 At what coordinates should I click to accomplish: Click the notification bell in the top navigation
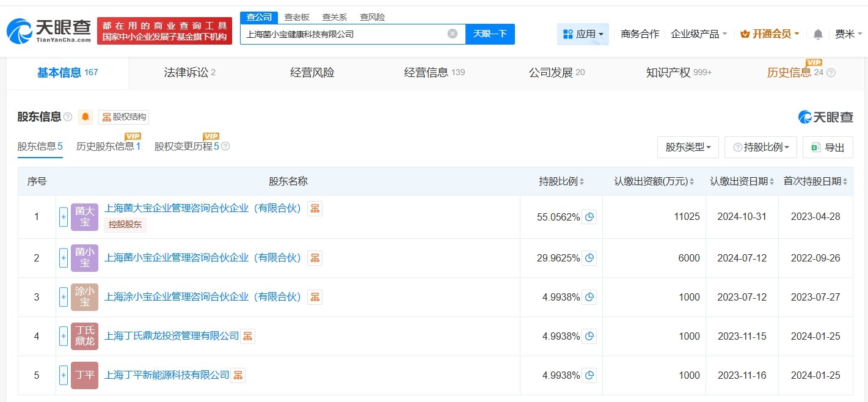tap(817, 34)
